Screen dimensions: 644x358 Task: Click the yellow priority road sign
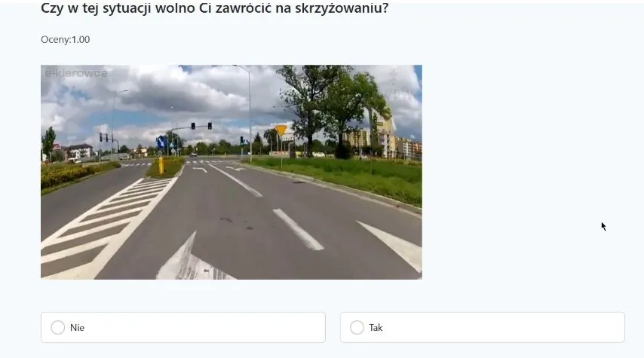click(x=281, y=130)
